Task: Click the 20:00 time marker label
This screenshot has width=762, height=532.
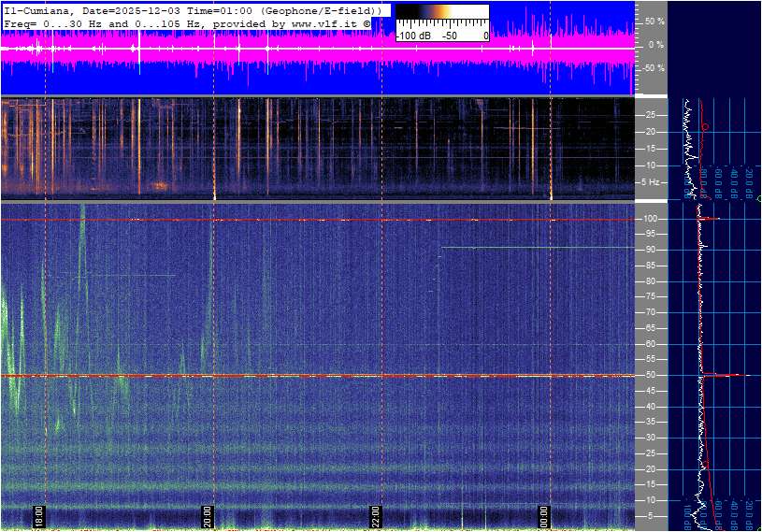Action: click(208, 516)
